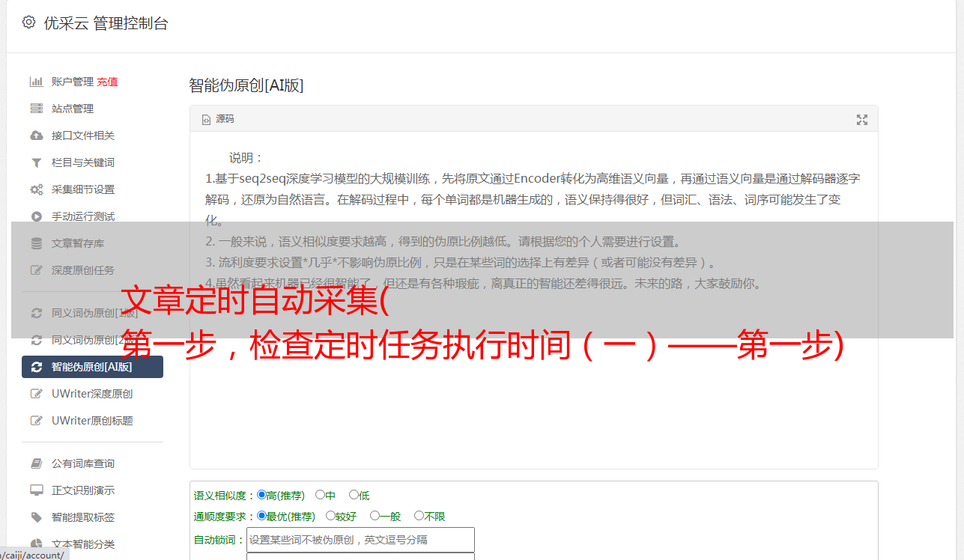Click the refresh icon on 智能伪原创[AI版] item
This screenshot has height=560, width=964.
pyautogui.click(x=36, y=367)
